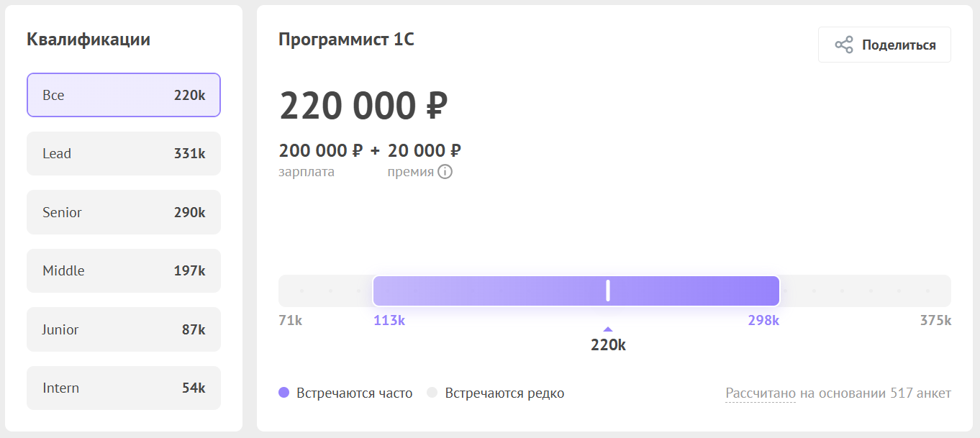
Task: Click the info icon next to премия
Action: 445,172
